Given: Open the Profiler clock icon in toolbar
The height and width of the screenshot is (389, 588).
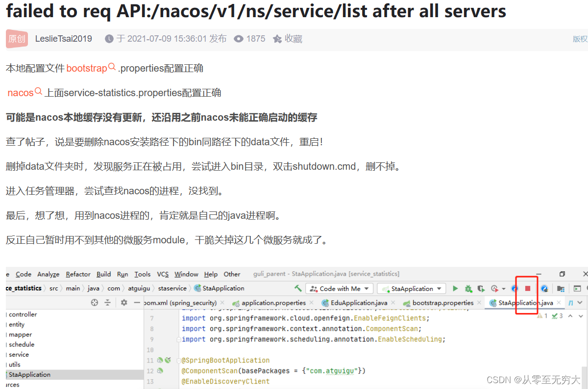Looking at the screenshot, I should tap(493, 288).
